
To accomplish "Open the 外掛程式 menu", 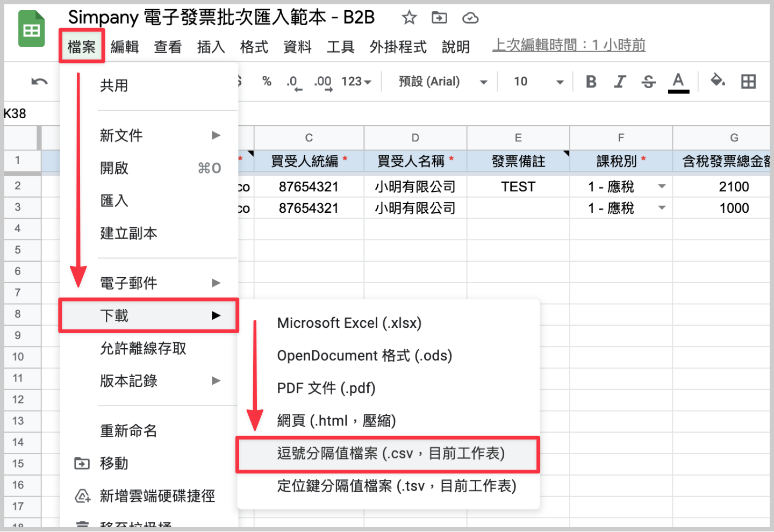I will (x=398, y=47).
